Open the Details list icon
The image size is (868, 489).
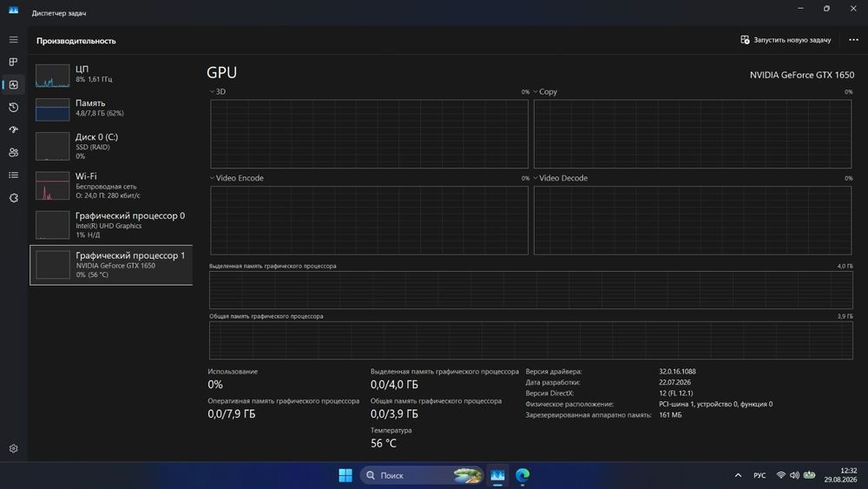tap(13, 175)
